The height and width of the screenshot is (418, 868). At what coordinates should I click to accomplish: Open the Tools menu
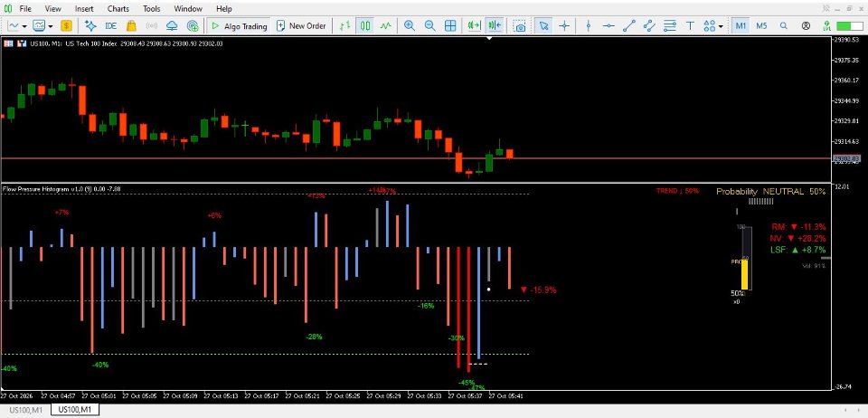coord(151,9)
